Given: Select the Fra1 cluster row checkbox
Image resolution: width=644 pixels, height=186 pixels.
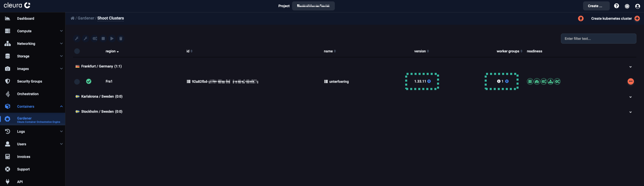Looking at the screenshot, I should click(x=77, y=81).
